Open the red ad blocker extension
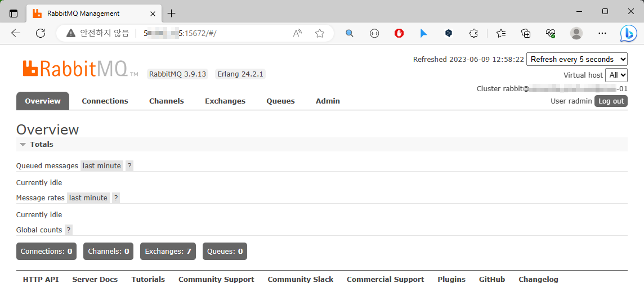644x296 pixels. [399, 33]
